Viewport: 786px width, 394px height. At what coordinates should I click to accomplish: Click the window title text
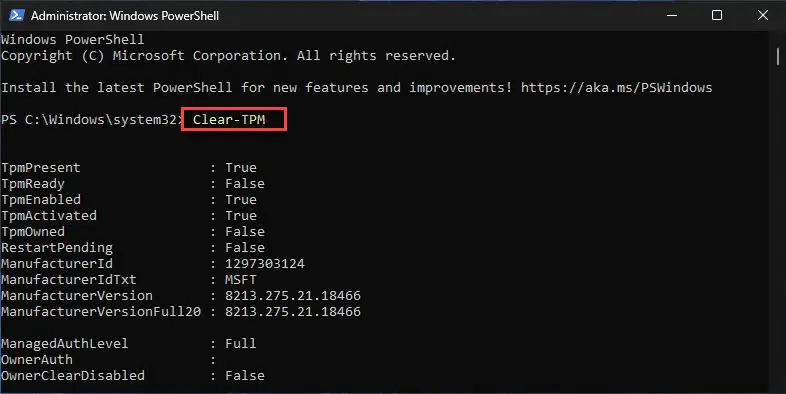pyautogui.click(x=125, y=16)
